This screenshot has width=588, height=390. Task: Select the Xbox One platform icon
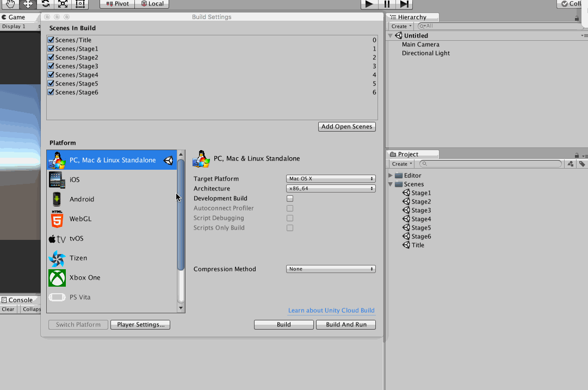point(57,277)
